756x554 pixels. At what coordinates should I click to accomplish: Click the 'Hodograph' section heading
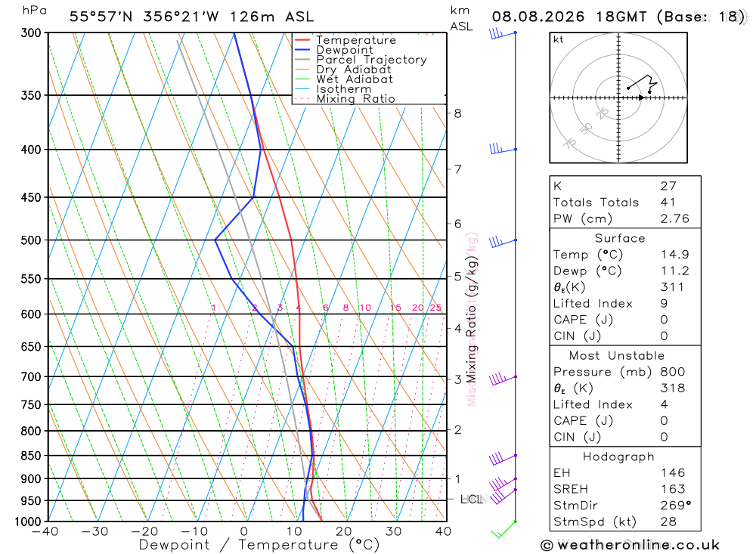pos(618,457)
